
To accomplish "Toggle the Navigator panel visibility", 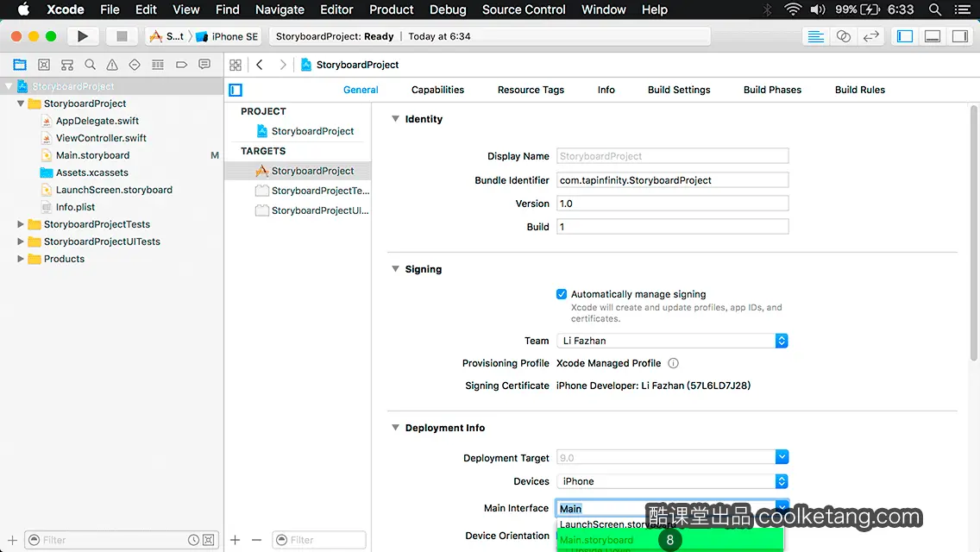I will coord(905,36).
